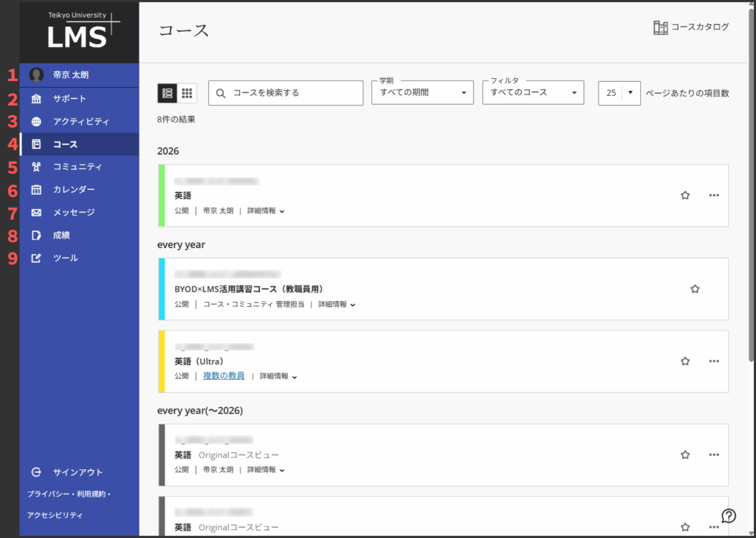The image size is (756, 538).
Task: Open the フィルタ all courses dropdown
Action: click(x=532, y=93)
